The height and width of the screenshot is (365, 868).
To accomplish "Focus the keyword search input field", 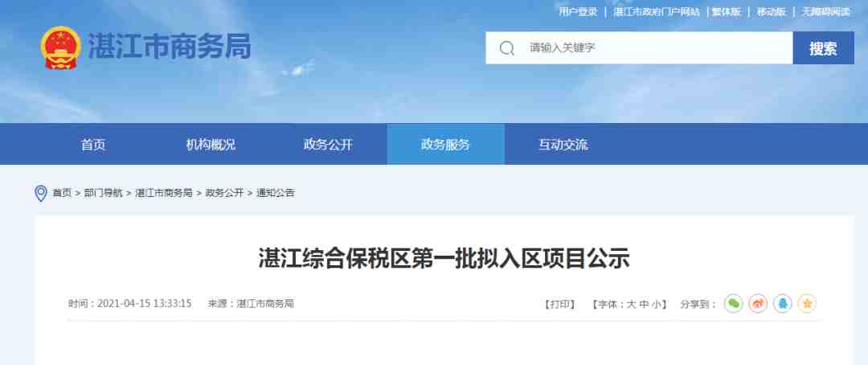I will click(x=640, y=47).
